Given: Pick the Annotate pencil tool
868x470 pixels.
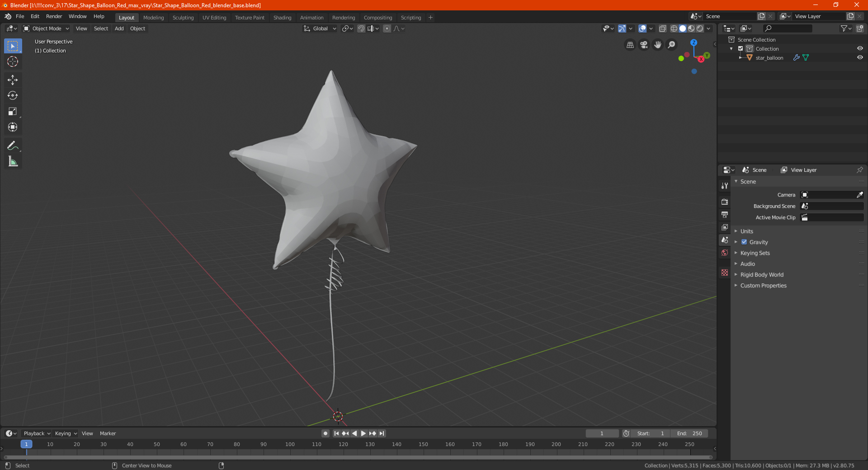Looking at the screenshot, I should [13, 146].
